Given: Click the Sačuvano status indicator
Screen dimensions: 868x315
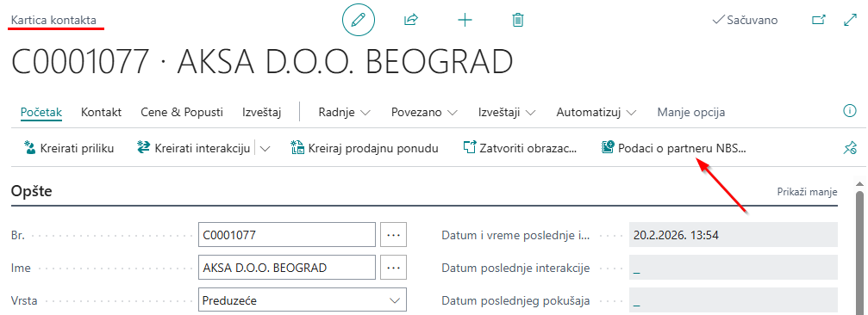Looking at the screenshot, I should point(745,21).
